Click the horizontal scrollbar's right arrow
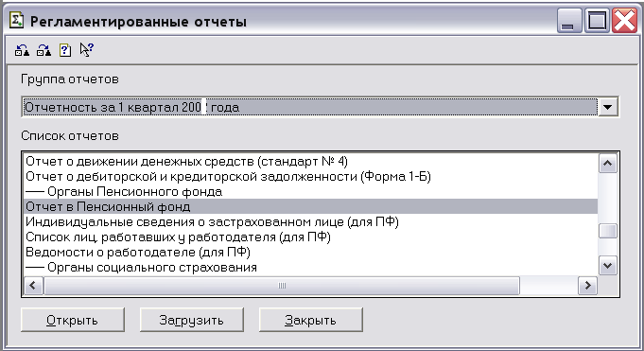The image size is (644, 351). coord(587,285)
